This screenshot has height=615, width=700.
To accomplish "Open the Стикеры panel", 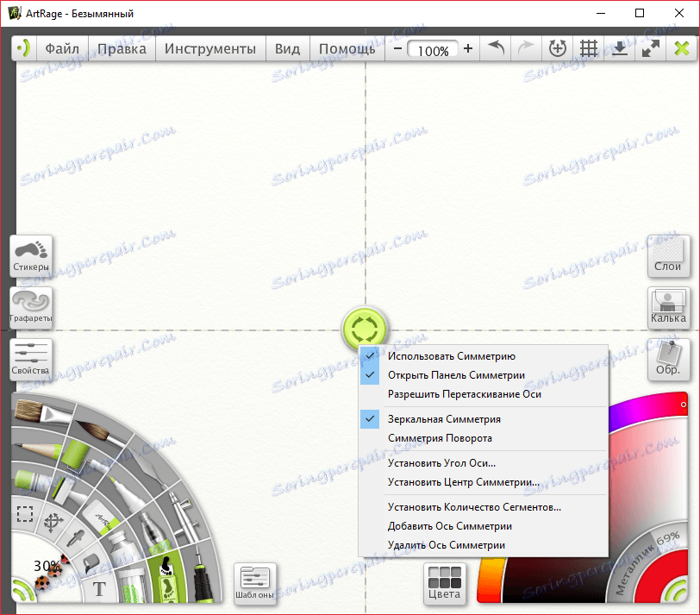I will (31, 256).
